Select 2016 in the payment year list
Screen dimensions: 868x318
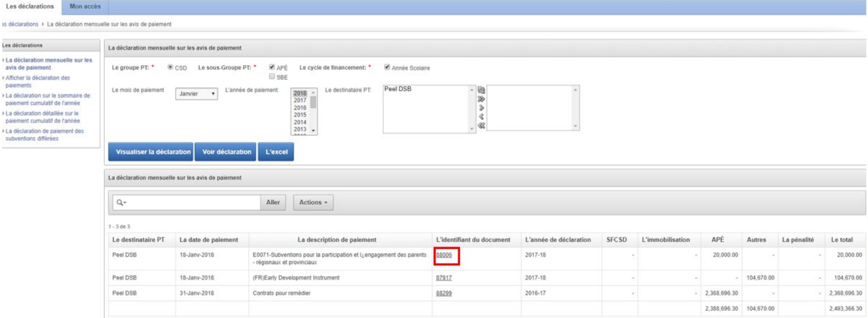click(300, 107)
